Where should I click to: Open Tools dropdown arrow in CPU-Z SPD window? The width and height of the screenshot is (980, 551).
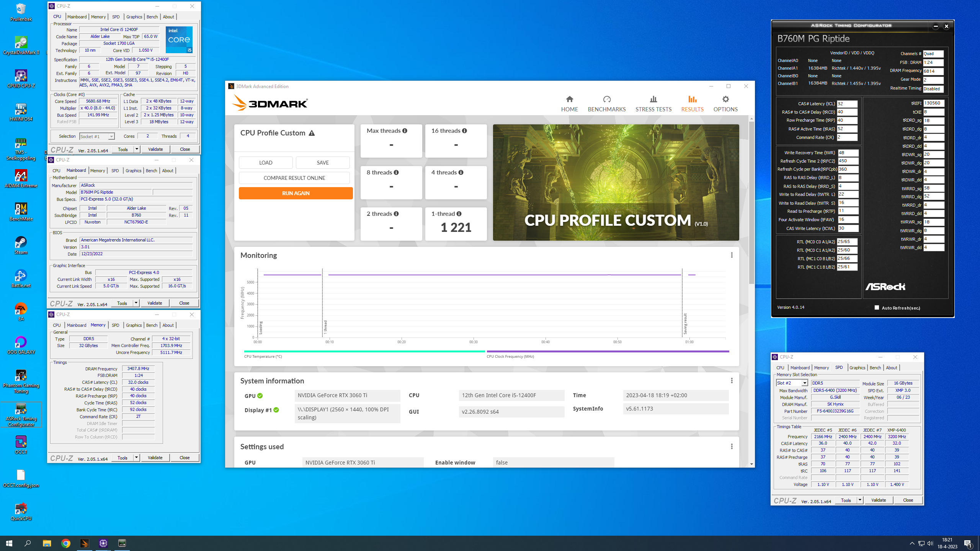pos(860,500)
